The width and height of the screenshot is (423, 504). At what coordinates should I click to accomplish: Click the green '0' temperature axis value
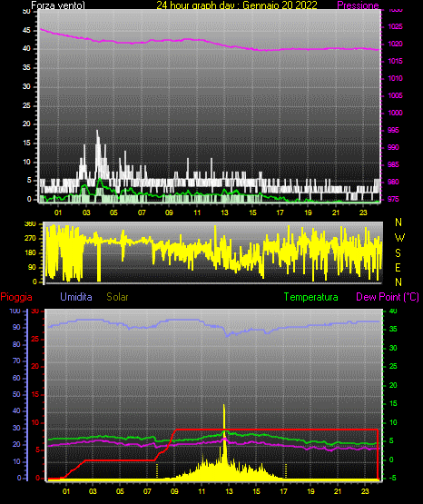(x=391, y=460)
